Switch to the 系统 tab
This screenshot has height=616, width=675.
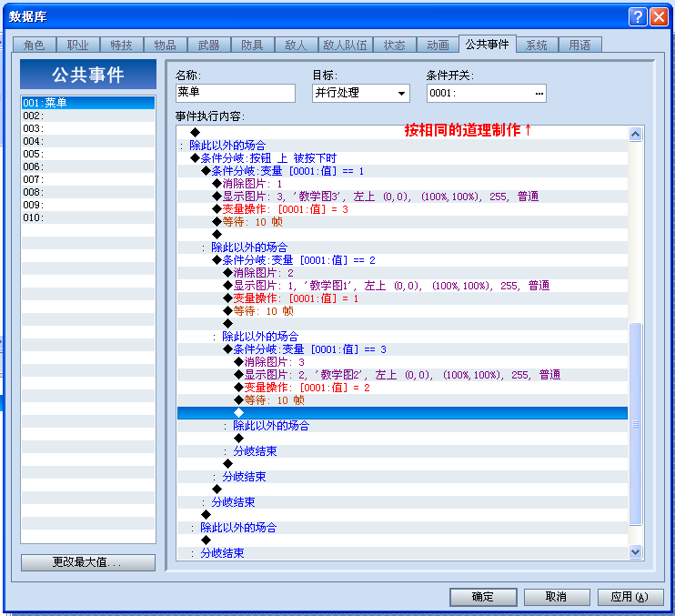coord(537,45)
